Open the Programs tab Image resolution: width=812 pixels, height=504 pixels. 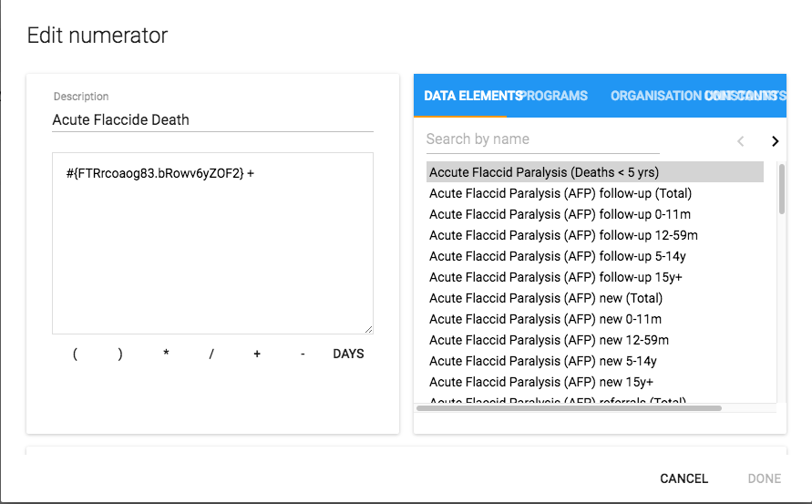557,96
